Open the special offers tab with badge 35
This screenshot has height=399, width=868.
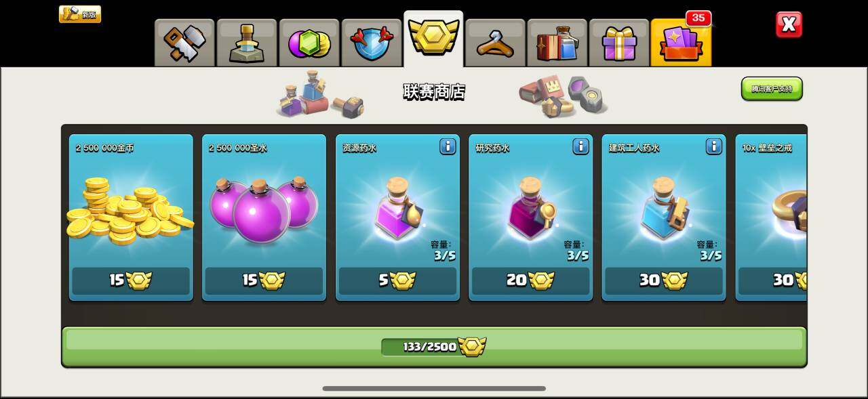pyautogui.click(x=681, y=41)
